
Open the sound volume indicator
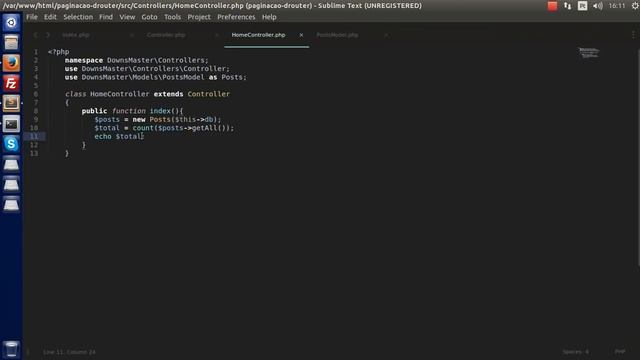pyautogui.click(x=598, y=6)
